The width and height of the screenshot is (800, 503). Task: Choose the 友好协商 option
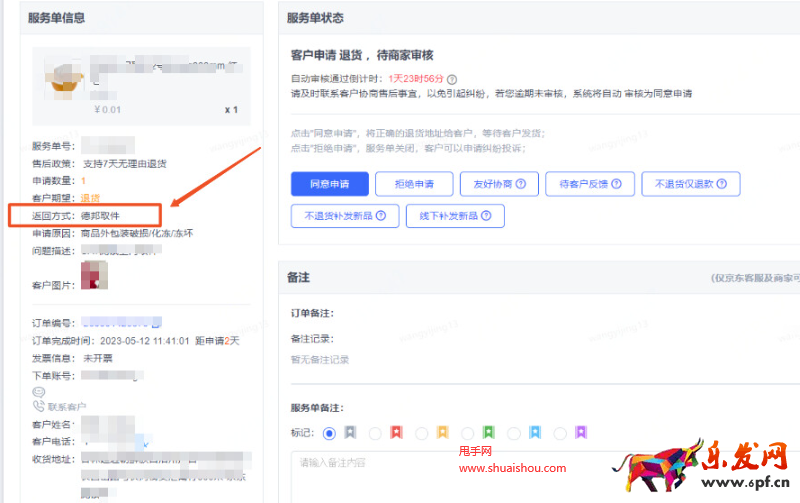click(x=499, y=184)
